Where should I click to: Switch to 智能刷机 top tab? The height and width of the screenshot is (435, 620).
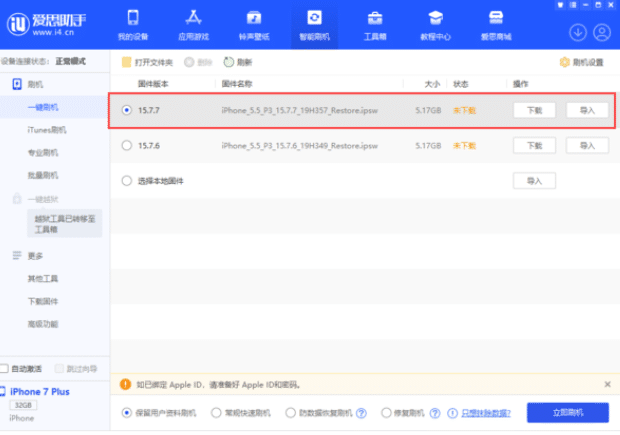314,25
